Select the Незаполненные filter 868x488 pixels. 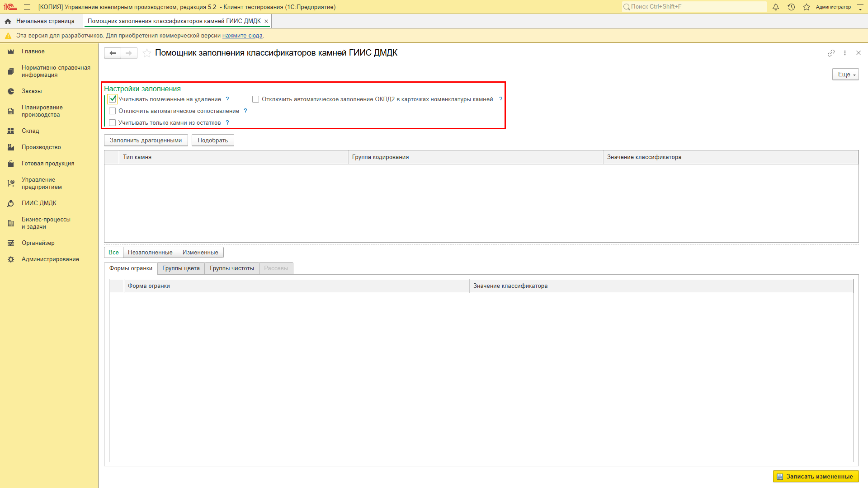(x=150, y=253)
